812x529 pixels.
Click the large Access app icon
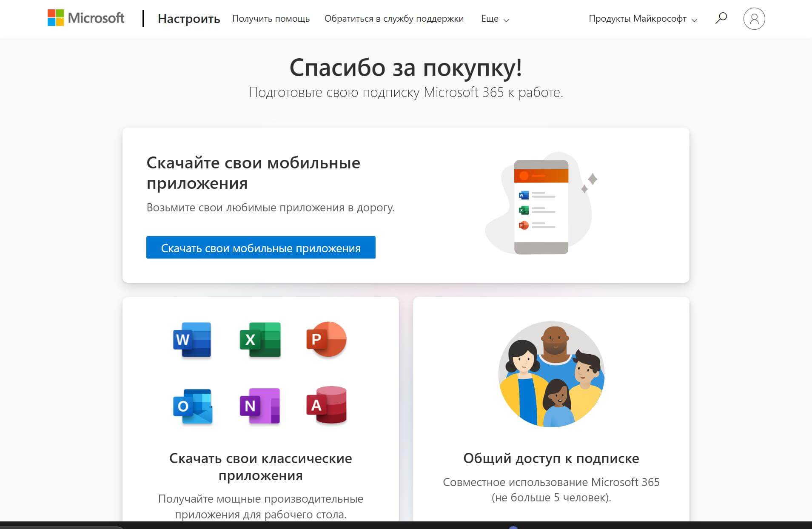point(327,405)
